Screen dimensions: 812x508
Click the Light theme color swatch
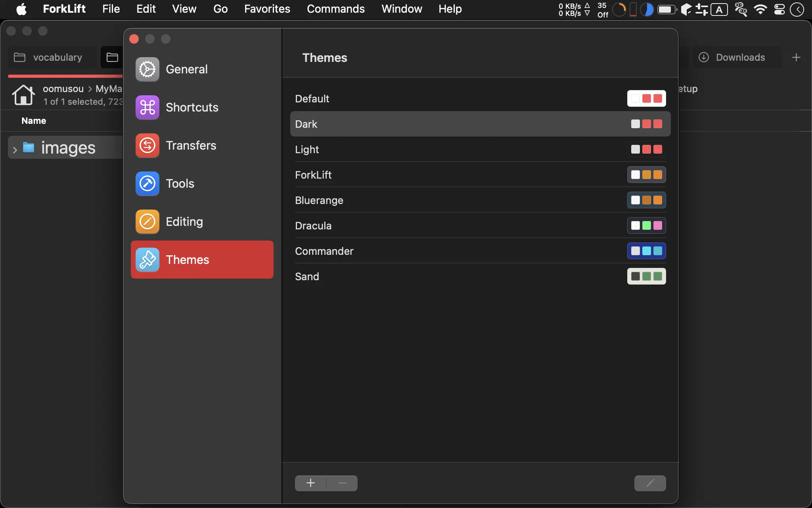point(646,149)
